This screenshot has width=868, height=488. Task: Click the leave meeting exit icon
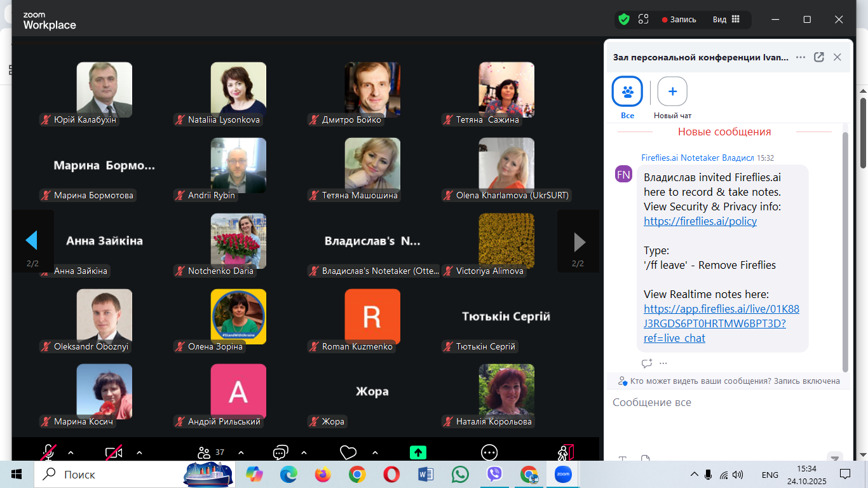point(566,452)
